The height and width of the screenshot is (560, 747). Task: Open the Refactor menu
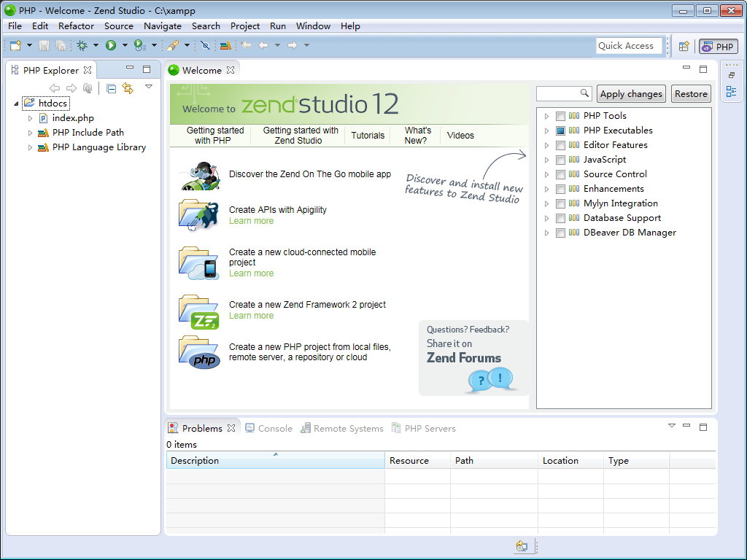click(76, 26)
